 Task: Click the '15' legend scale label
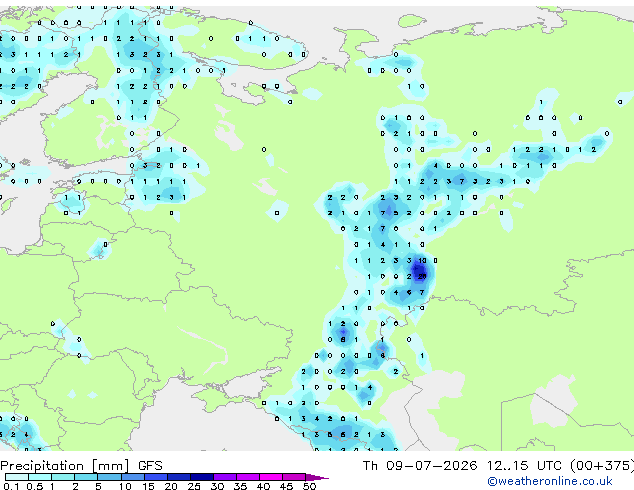point(148,486)
